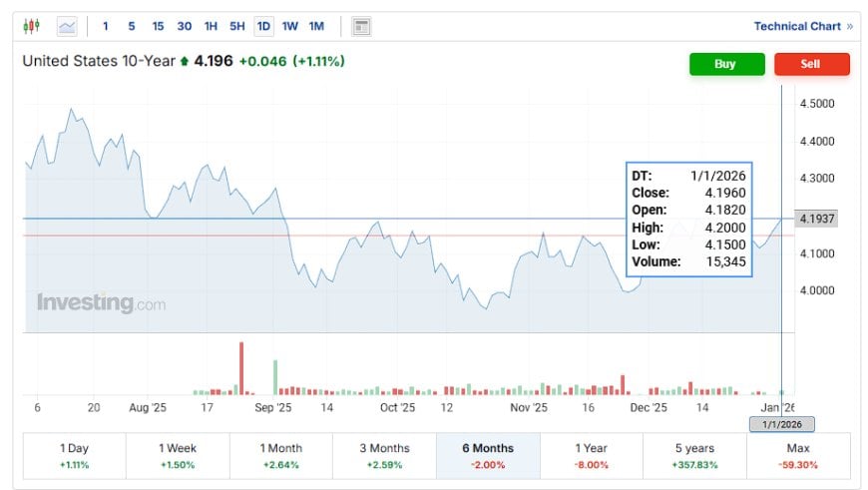
Task: Click the double-chevron next to Technical Chart
Action: [x=850, y=26]
